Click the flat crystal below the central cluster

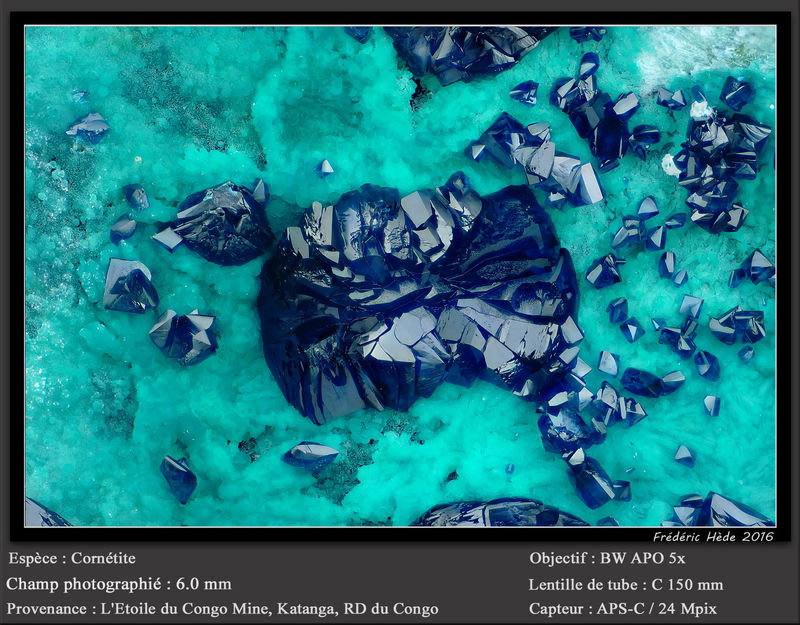point(310,456)
